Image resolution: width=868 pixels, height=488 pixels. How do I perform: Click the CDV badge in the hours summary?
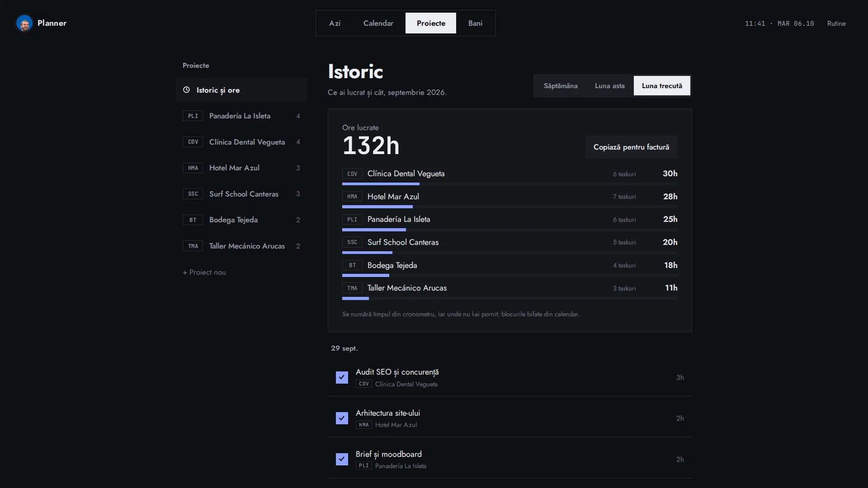(352, 174)
